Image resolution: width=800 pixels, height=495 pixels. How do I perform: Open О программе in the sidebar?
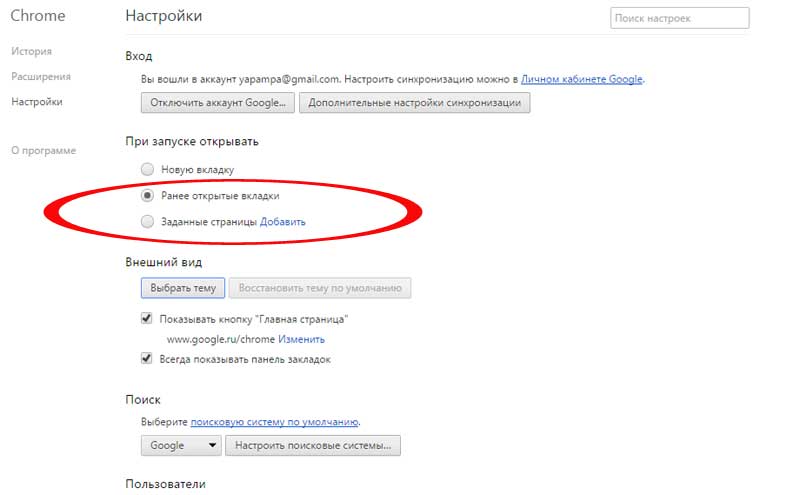point(43,151)
